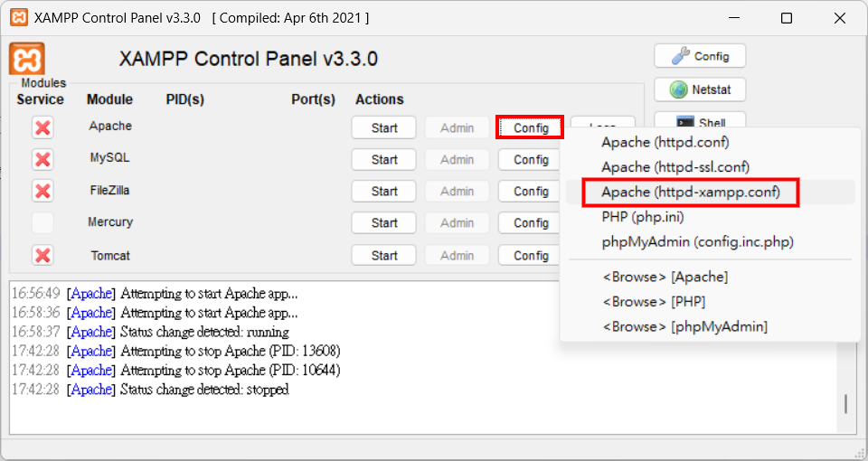This screenshot has width=868, height=461.
Task: Toggle the FileZilla service red X box
Action: [x=42, y=191]
